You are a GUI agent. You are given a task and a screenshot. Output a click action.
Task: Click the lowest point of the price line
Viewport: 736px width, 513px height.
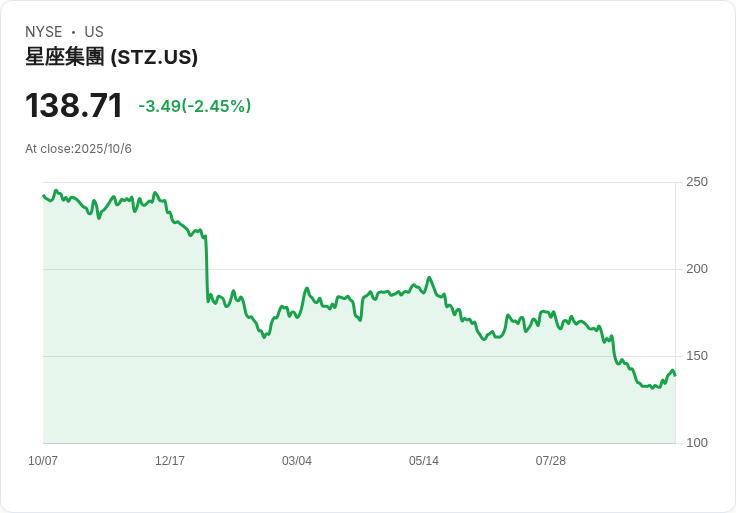click(652, 388)
